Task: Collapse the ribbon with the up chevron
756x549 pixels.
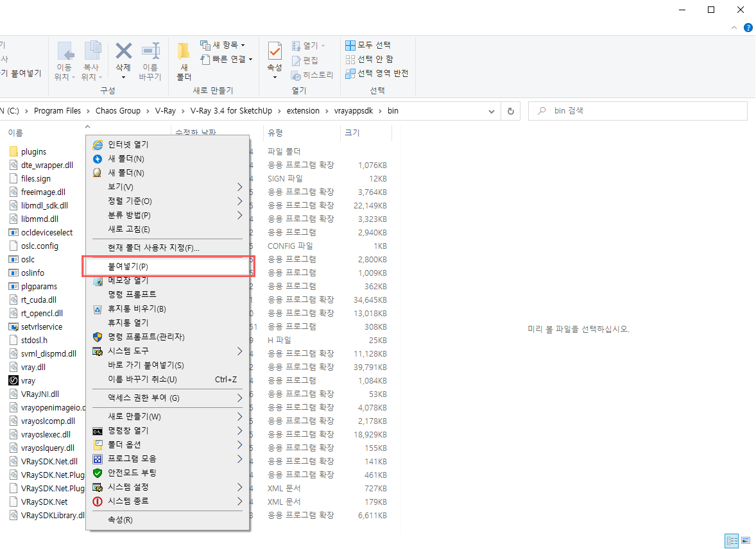Action: 734,28
